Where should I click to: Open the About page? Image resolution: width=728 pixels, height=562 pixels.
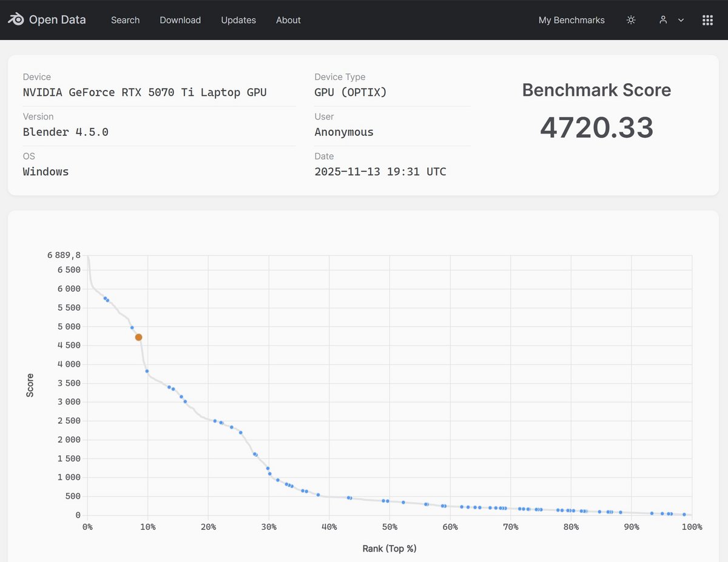tap(288, 20)
